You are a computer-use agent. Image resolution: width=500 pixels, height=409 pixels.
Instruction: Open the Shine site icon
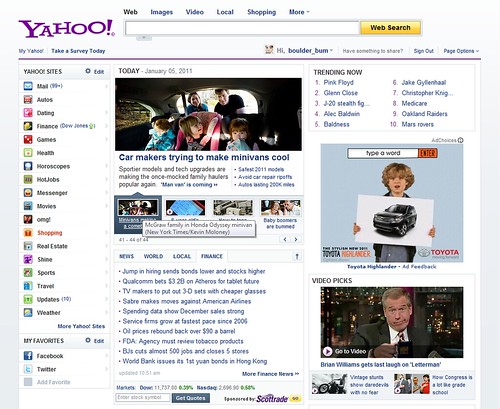tap(28, 259)
